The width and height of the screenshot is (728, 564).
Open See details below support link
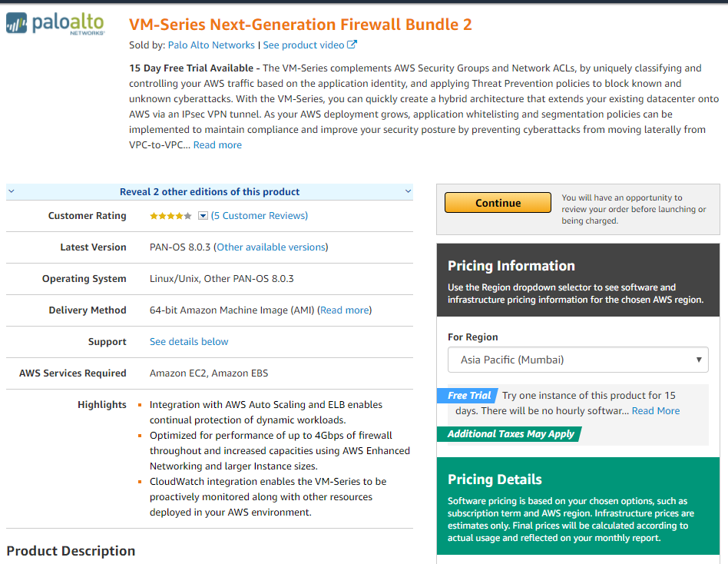click(189, 342)
